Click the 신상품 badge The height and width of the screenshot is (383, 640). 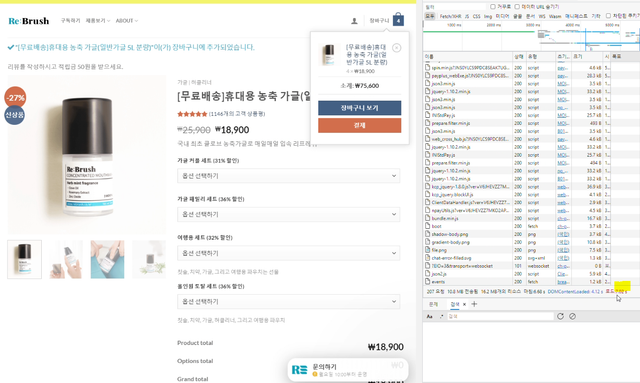coord(15,115)
